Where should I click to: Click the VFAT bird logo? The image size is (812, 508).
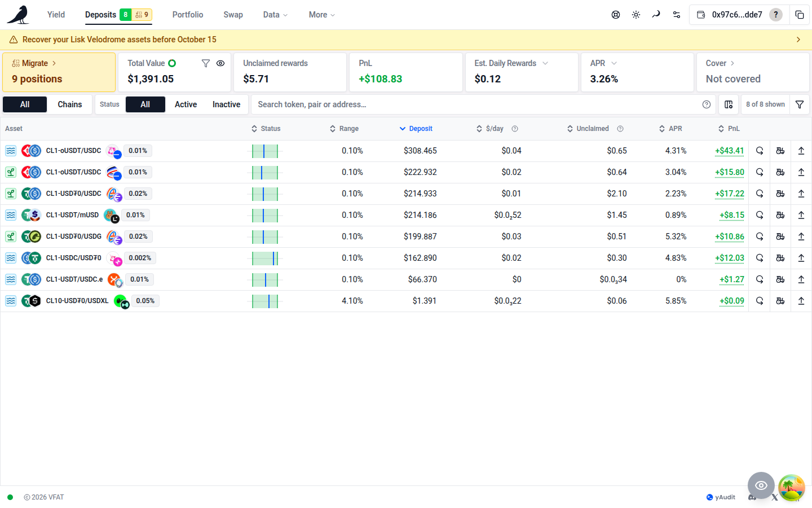pos(18,15)
